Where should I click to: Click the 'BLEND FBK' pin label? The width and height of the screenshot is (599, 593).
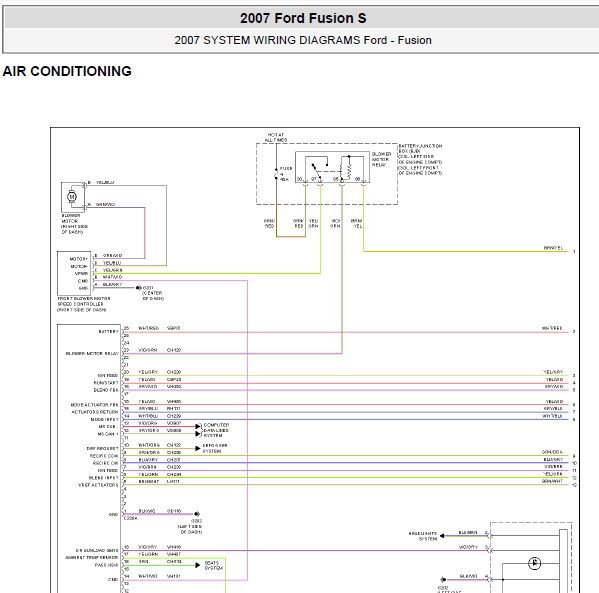[x=106, y=390]
